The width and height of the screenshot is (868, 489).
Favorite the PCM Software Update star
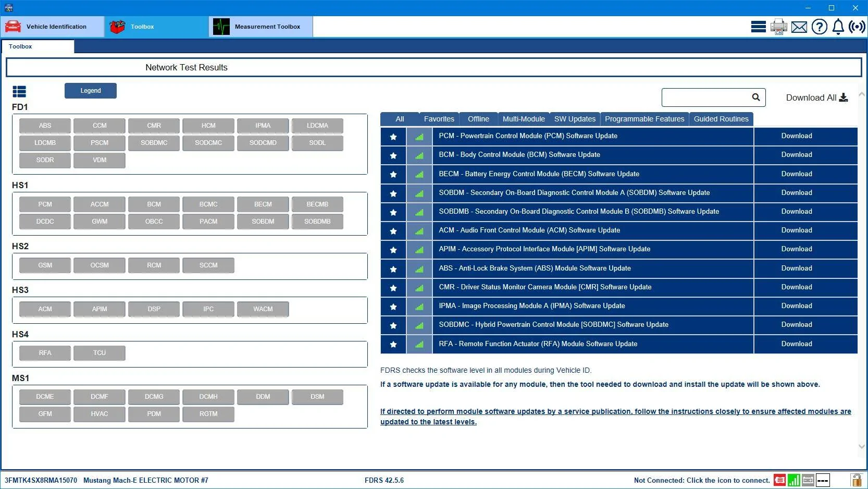coord(393,137)
